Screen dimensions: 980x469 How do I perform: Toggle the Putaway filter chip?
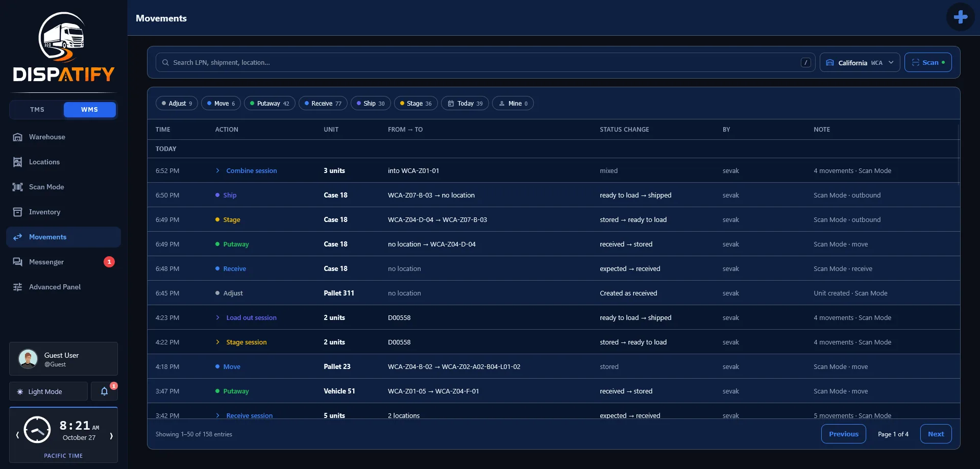pos(269,103)
